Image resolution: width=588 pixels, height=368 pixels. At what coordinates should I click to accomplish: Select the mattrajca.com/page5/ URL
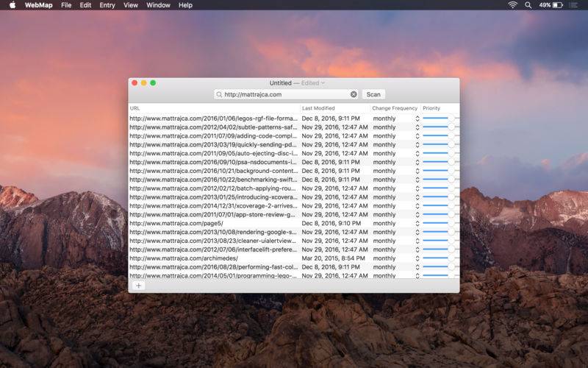[176, 224]
